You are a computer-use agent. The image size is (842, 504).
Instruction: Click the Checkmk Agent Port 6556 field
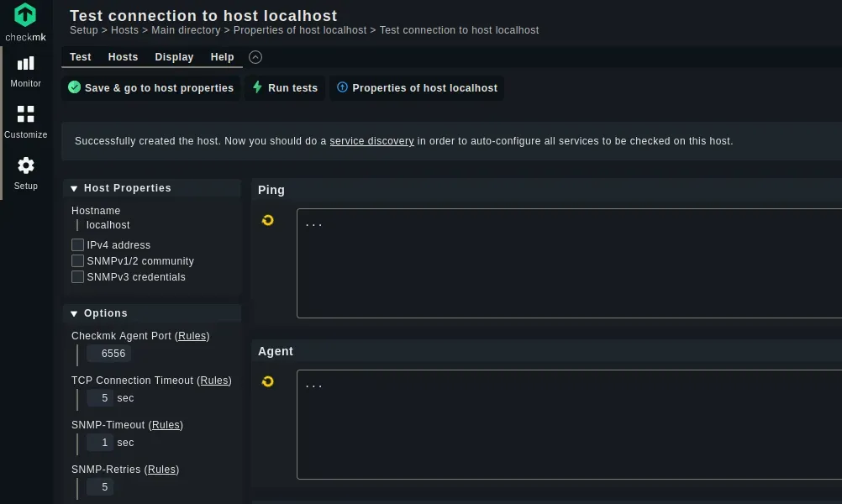109,354
